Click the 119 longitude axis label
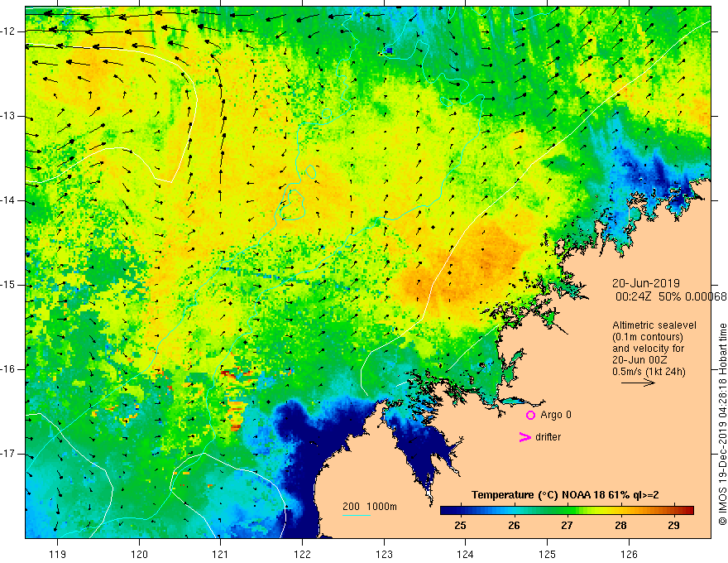 [x=58, y=554]
